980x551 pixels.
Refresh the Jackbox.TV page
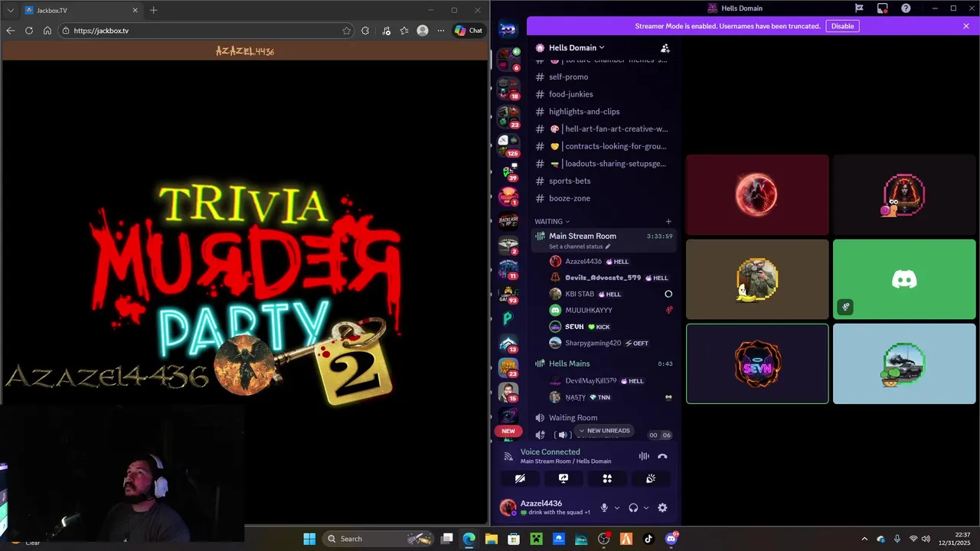[29, 31]
